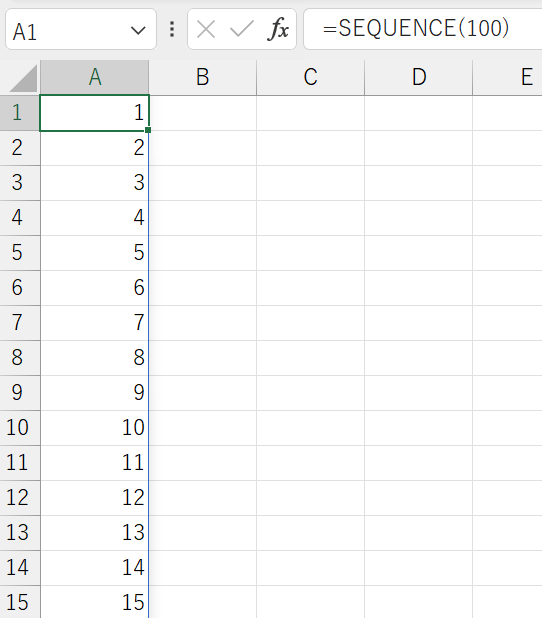Select column C header

[311, 77]
